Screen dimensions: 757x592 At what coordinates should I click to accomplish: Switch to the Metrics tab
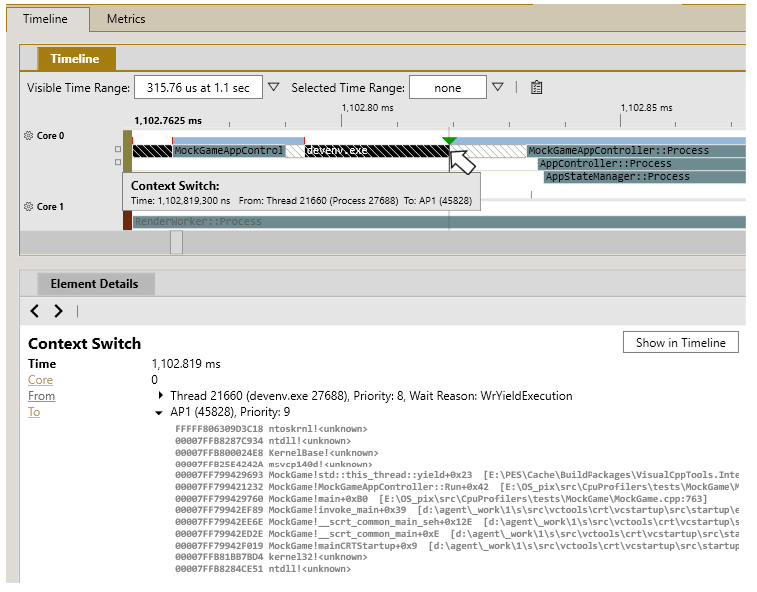(x=126, y=19)
